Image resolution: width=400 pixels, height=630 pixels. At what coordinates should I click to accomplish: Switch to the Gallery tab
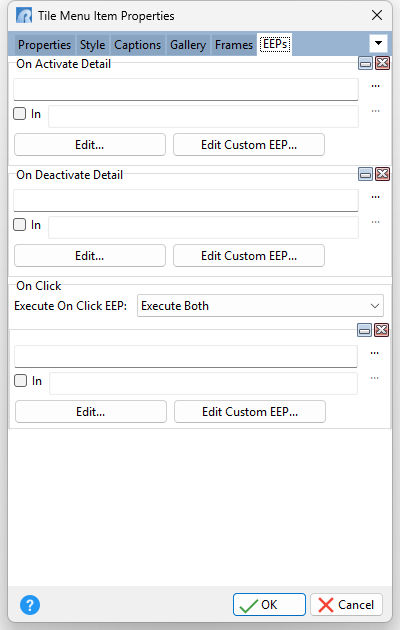188,45
